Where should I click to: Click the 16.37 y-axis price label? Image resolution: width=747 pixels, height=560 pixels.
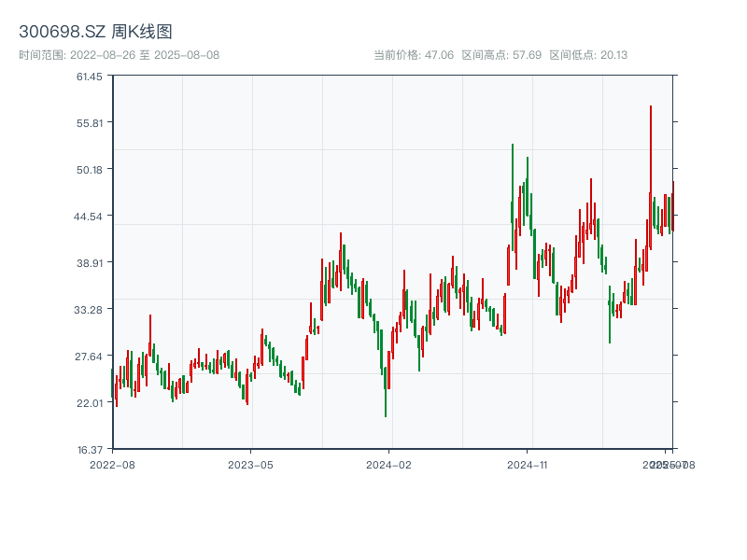click(x=90, y=449)
